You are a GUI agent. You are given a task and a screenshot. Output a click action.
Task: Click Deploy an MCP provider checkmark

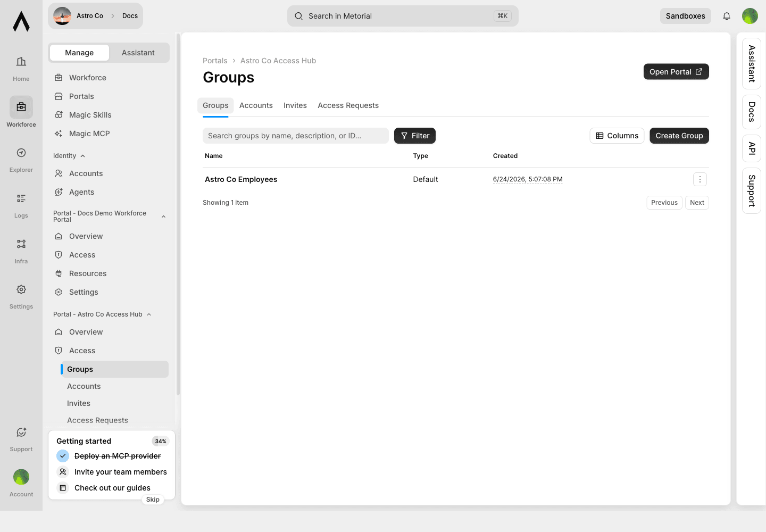(63, 456)
